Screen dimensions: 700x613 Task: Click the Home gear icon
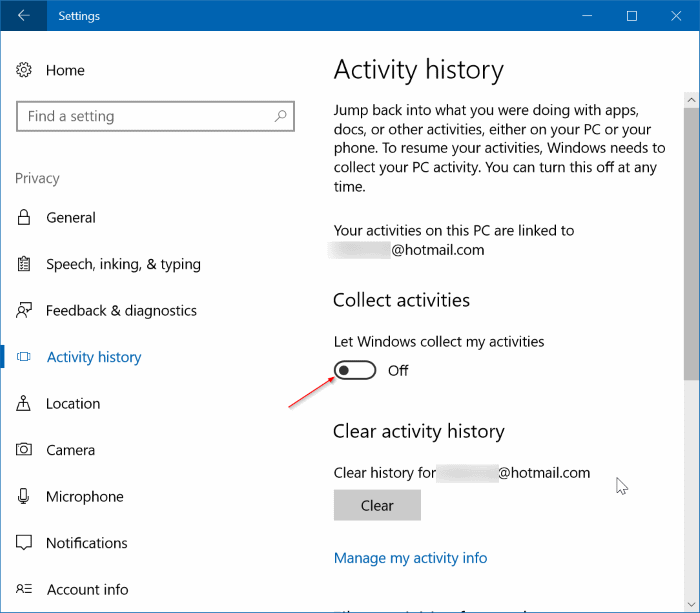[x=24, y=70]
